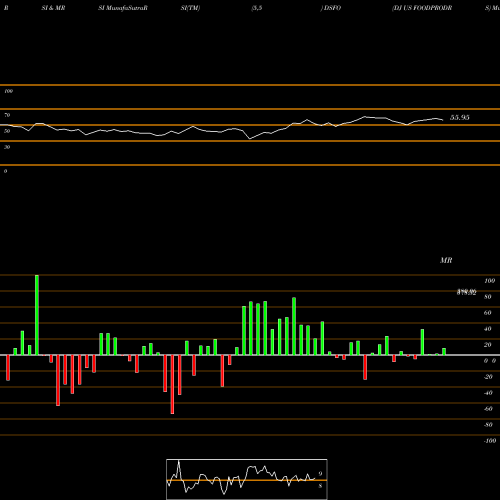This screenshot has height=500, width=500.
Task: Click the '(5,5' parameter text in header
Action: click(x=257, y=8)
